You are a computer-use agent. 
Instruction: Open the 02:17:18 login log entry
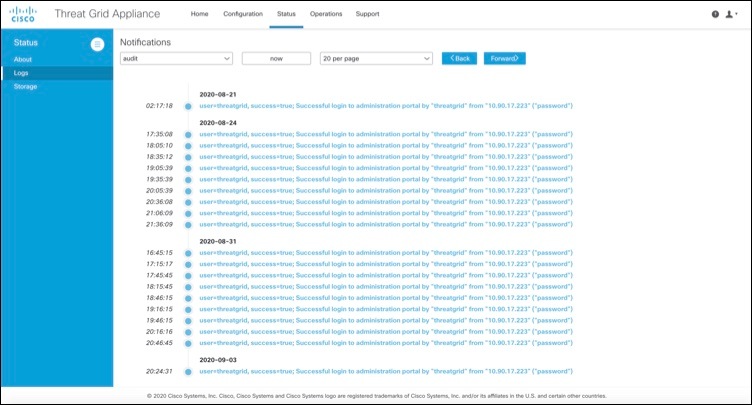coord(386,106)
